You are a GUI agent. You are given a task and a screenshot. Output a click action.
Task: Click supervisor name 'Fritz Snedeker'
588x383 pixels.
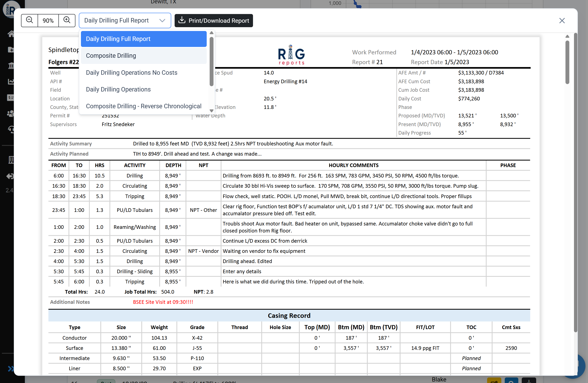[x=118, y=124]
